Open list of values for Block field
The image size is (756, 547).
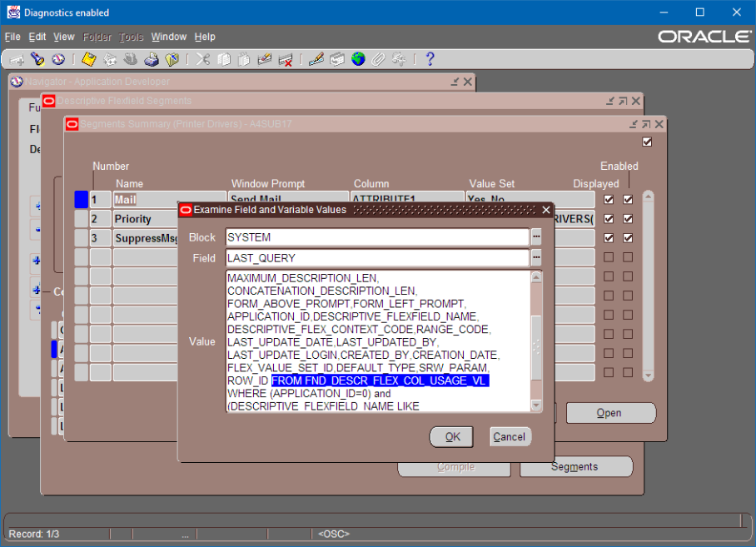pyautogui.click(x=537, y=237)
